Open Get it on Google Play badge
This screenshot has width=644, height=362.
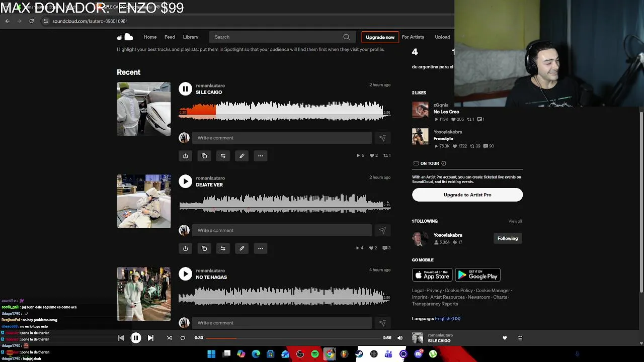point(478,275)
